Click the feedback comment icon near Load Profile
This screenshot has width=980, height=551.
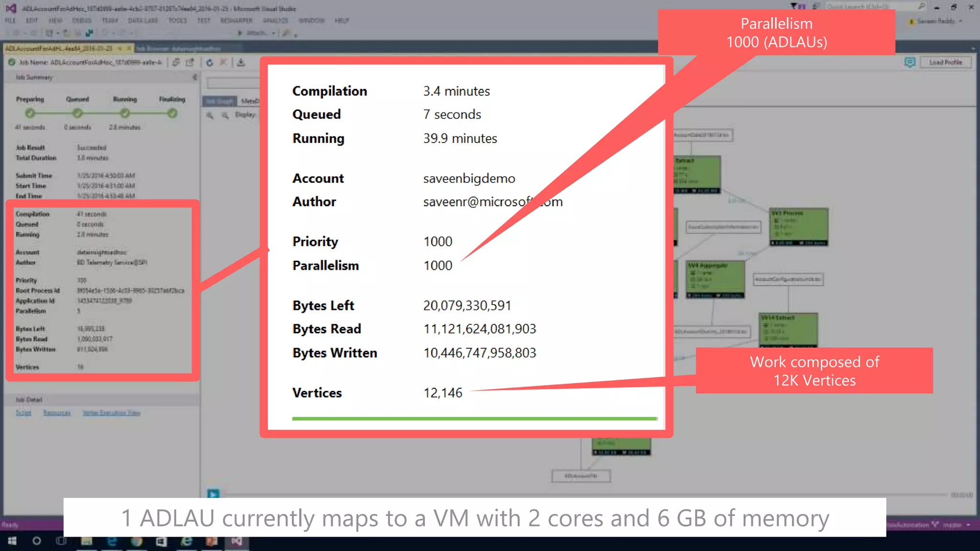pyautogui.click(x=910, y=63)
